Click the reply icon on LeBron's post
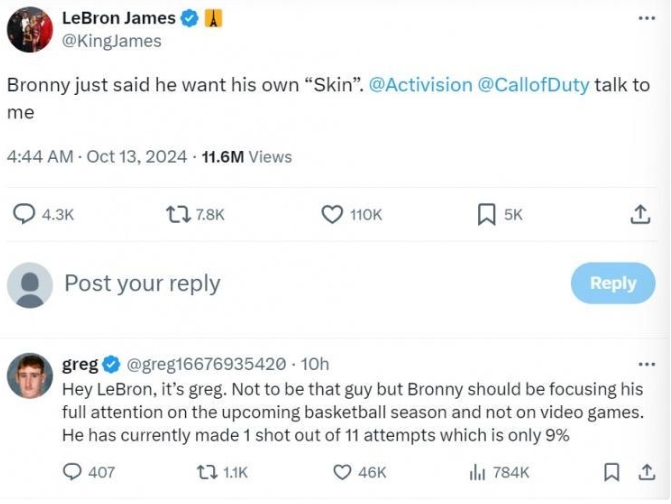 click(24, 213)
